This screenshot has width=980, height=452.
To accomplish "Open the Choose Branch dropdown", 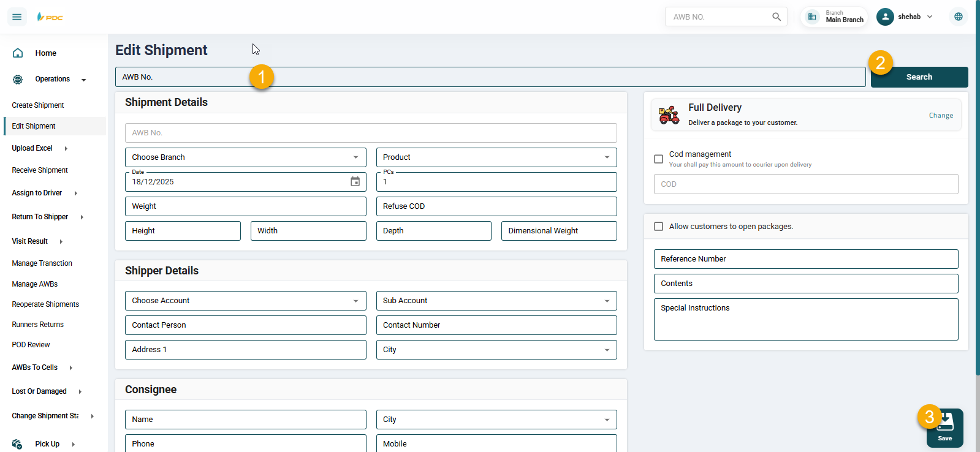I will [246, 157].
